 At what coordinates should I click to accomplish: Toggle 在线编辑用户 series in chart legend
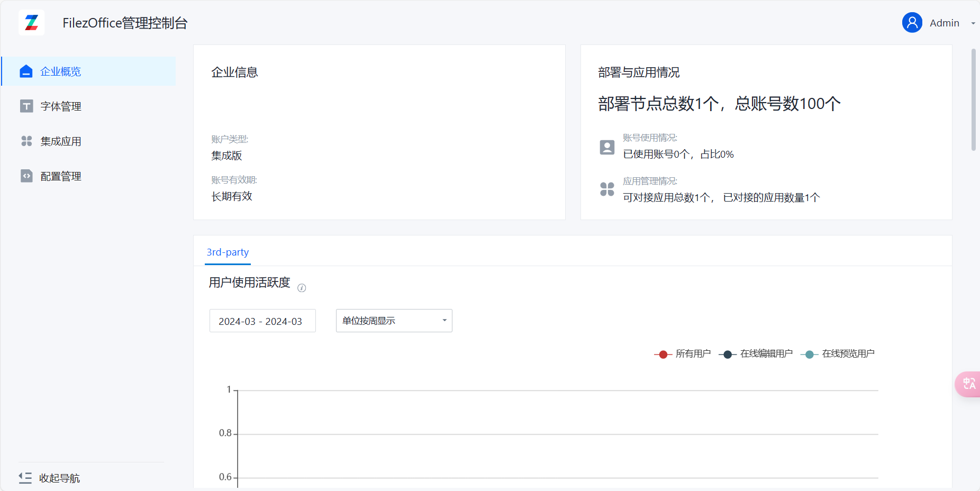[756, 354]
